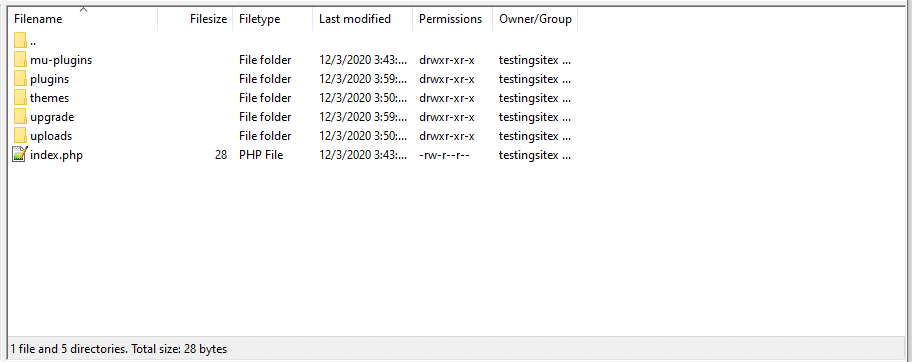Image resolution: width=912 pixels, height=362 pixels.
Task: Click uploads row last modified date
Action: point(363,136)
